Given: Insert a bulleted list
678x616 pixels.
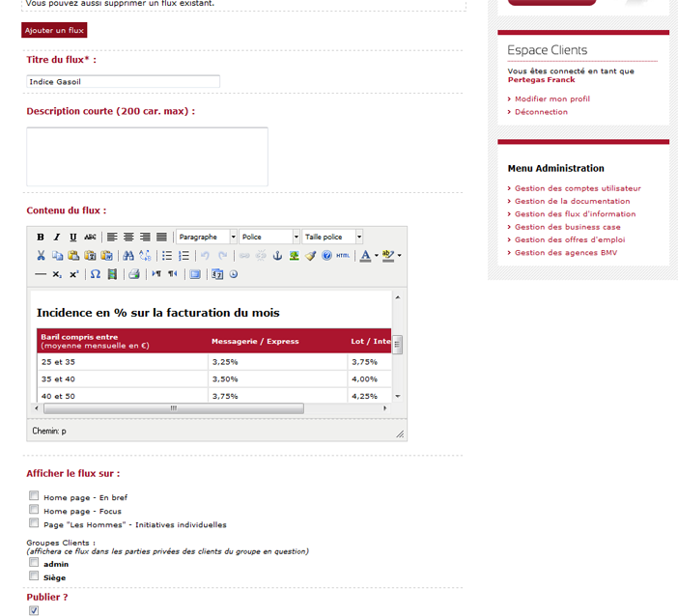Looking at the screenshot, I should pyautogui.click(x=167, y=256).
